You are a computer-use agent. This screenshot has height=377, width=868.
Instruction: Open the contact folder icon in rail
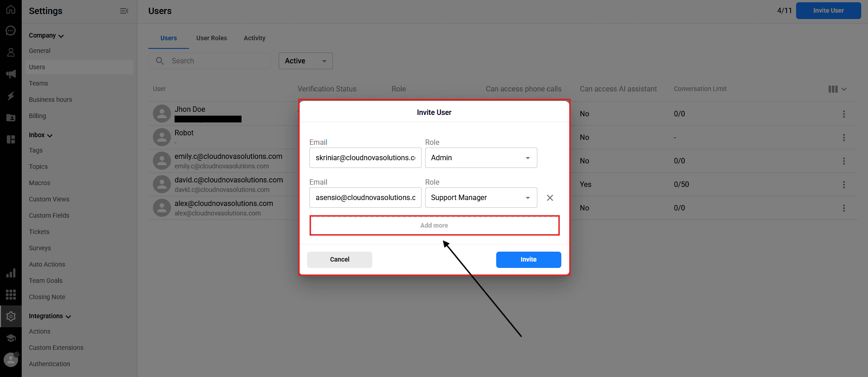[x=11, y=117]
